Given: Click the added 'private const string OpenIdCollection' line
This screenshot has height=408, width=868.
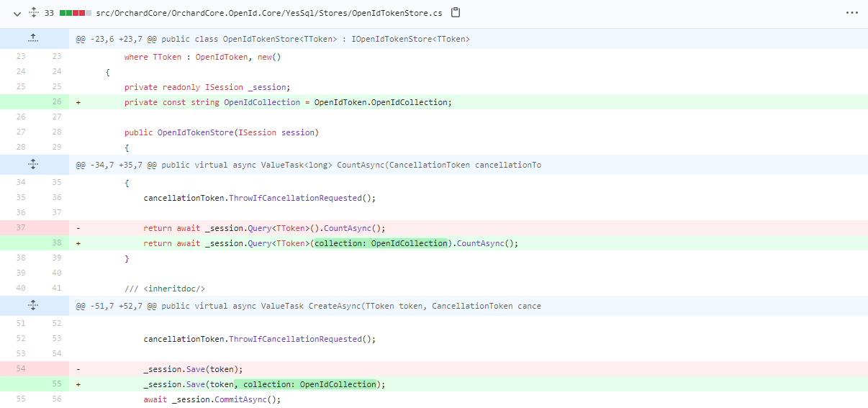Looking at the screenshot, I should click(x=288, y=102).
